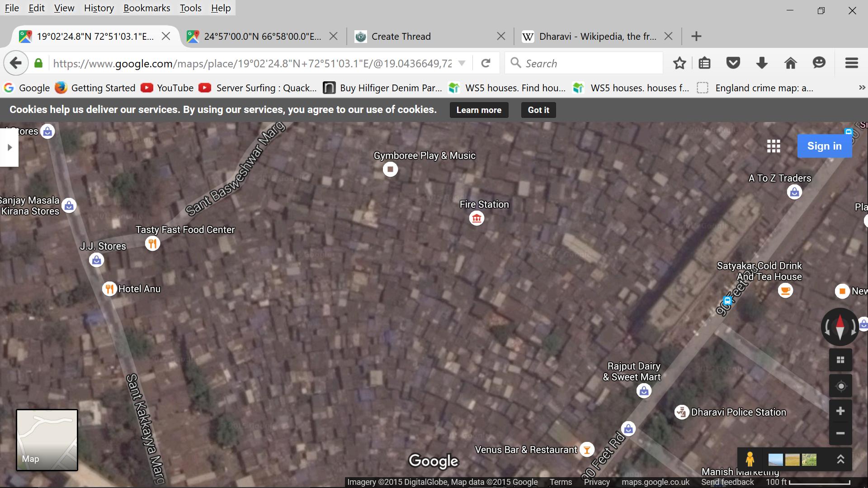The image size is (868, 488).
Task: Open the History menu
Action: pos(99,8)
